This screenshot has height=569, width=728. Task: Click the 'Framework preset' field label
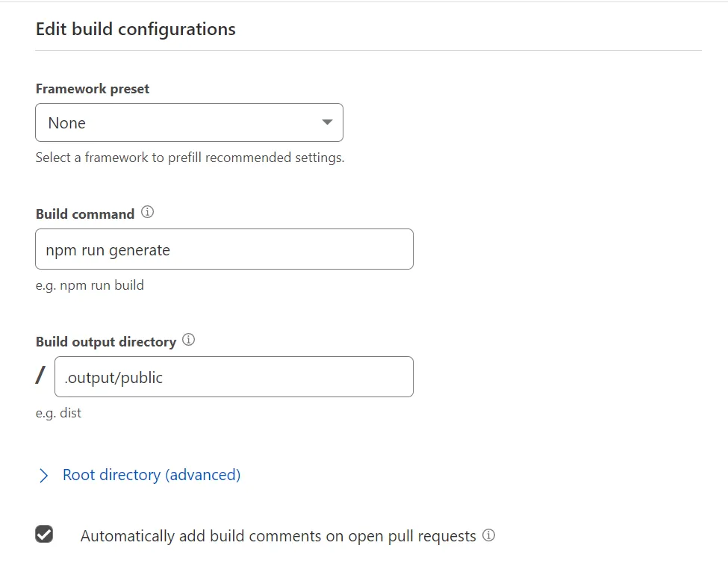(93, 89)
